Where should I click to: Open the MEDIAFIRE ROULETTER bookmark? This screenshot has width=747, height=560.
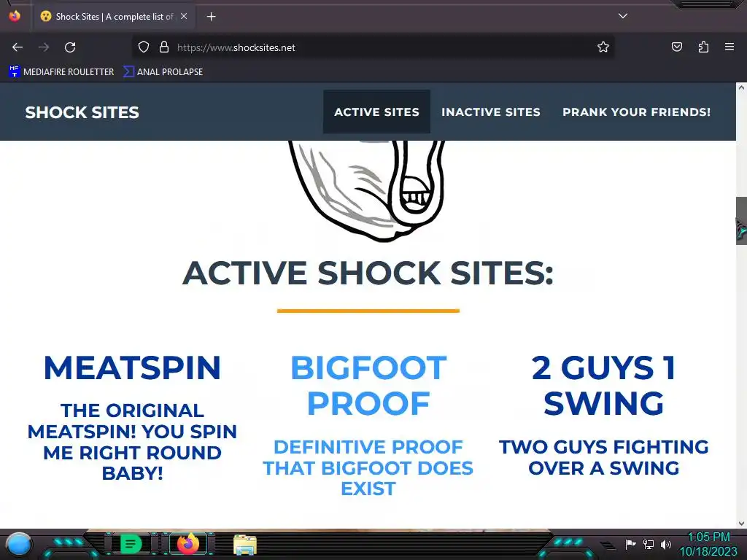pos(61,72)
